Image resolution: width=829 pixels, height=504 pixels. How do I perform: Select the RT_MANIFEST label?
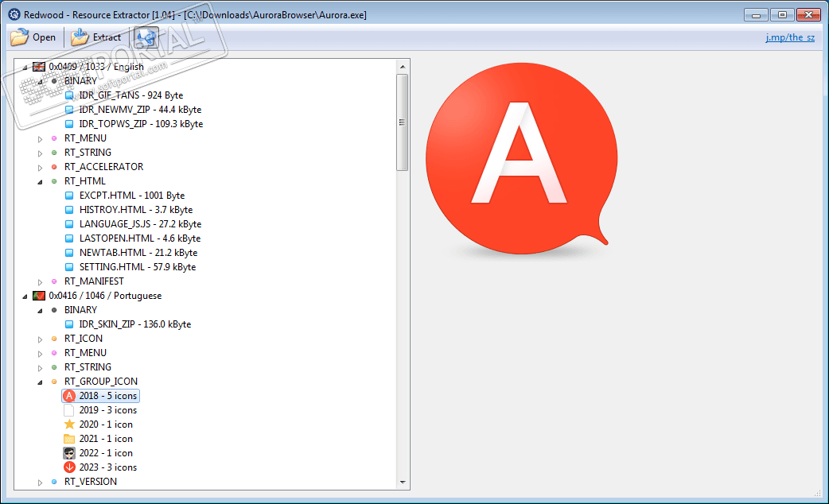pyautogui.click(x=94, y=281)
